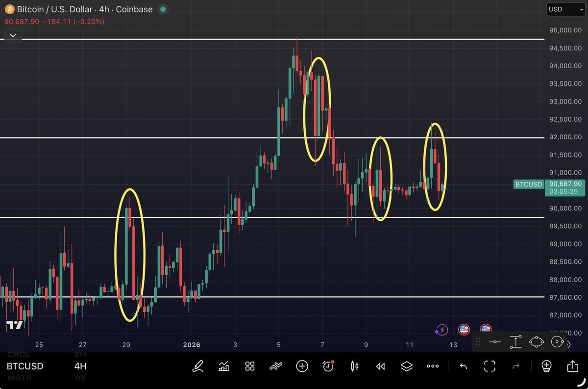Expand the chart legend chevron
Screen dimensions: 588x389
[x=13, y=35]
